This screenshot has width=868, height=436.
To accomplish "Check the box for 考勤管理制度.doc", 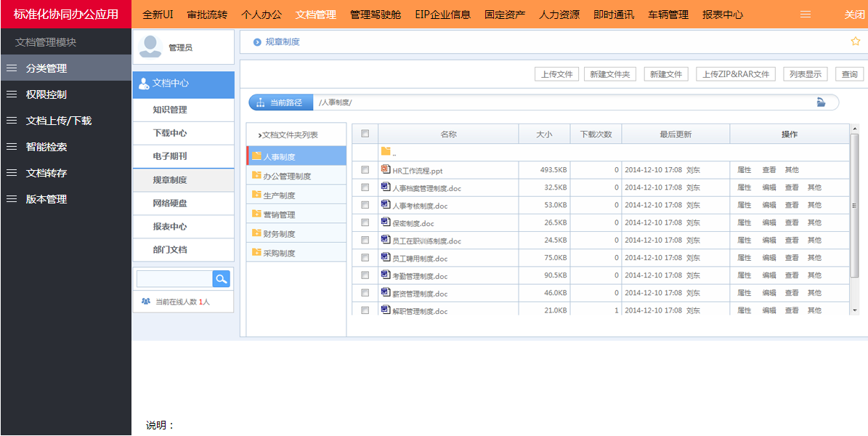I will click(365, 275).
